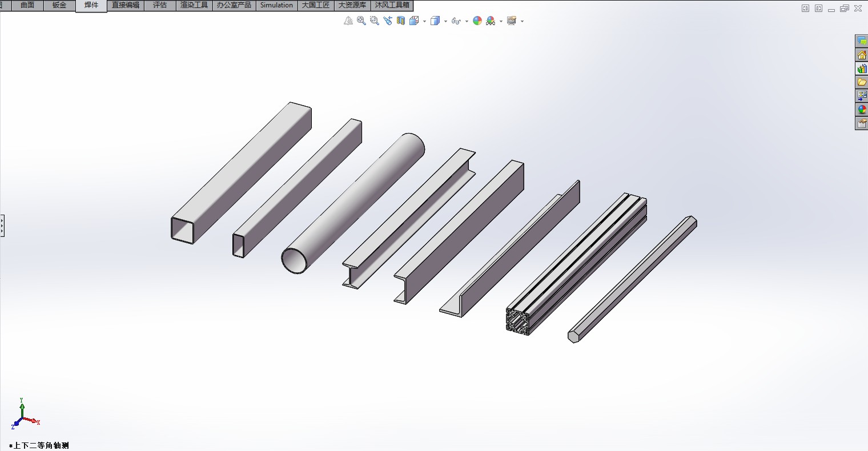Minimize the document window
The height and width of the screenshot is (451, 868).
coord(831,10)
